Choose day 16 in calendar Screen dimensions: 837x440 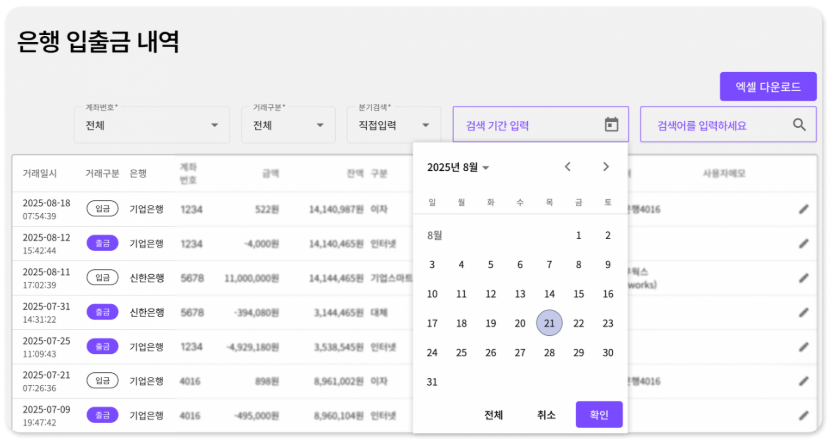pyautogui.click(x=608, y=294)
